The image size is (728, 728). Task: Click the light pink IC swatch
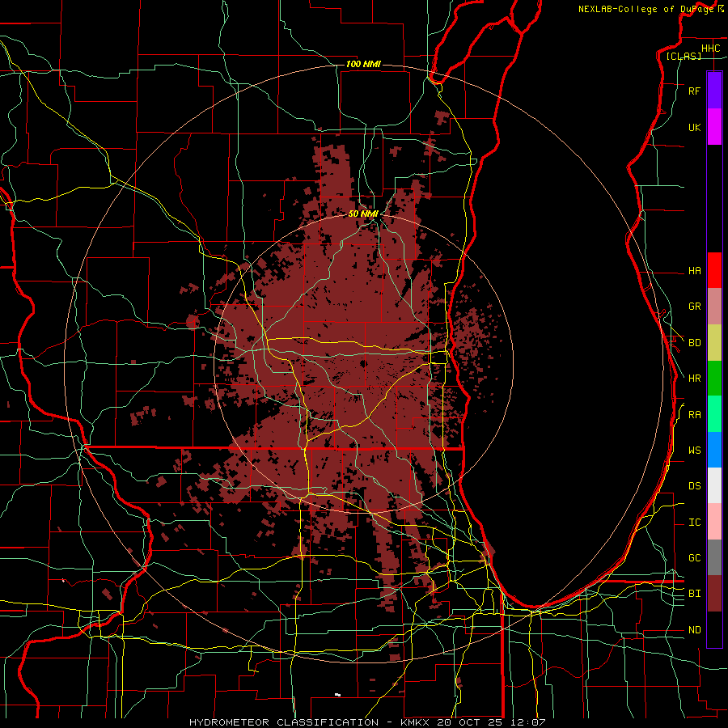coord(714,522)
